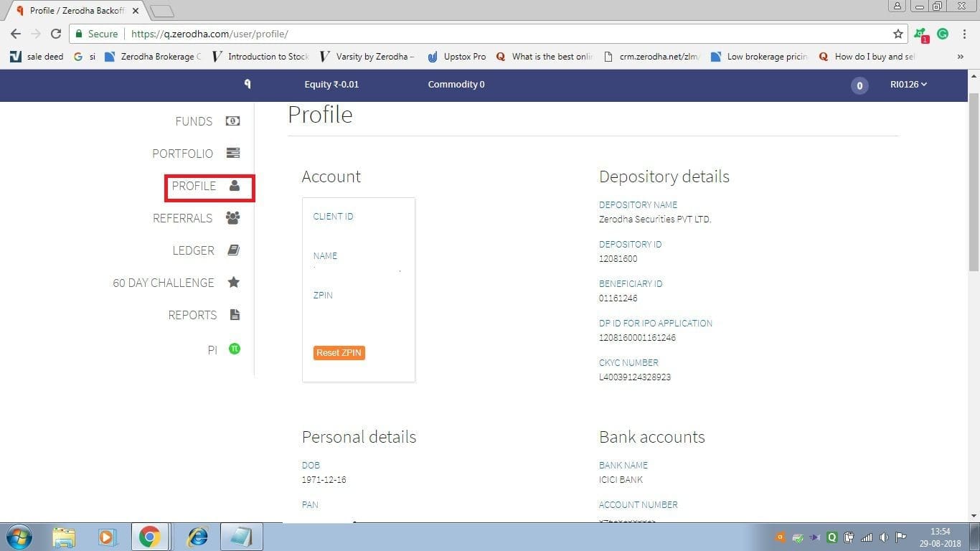Open the notifications badge showing 0
980x551 pixels.
(x=859, y=85)
